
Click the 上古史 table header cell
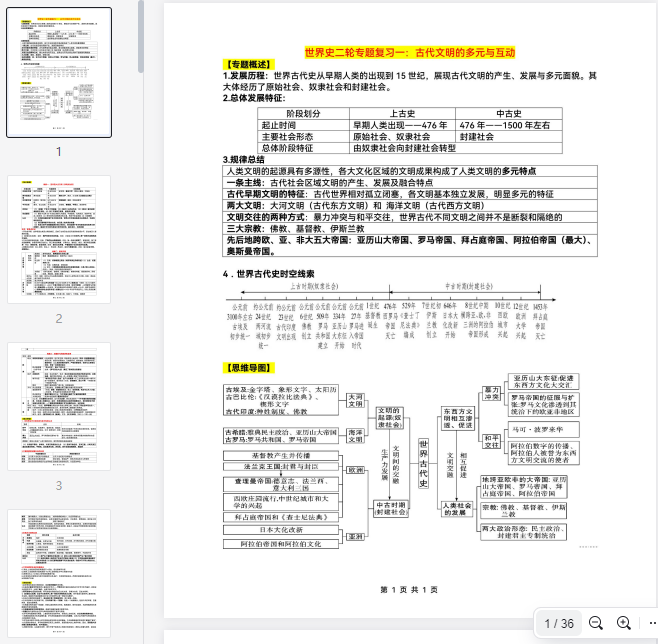pos(403,113)
